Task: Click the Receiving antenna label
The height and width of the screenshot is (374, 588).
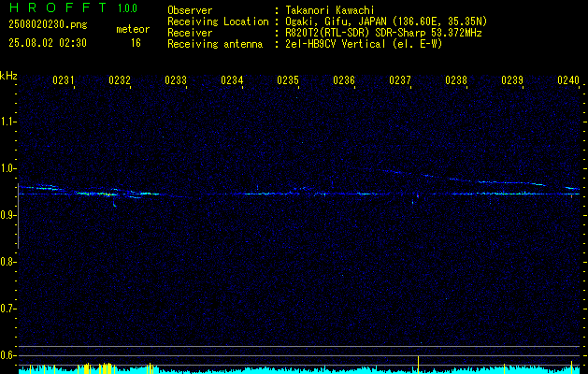Action: pyautogui.click(x=215, y=44)
